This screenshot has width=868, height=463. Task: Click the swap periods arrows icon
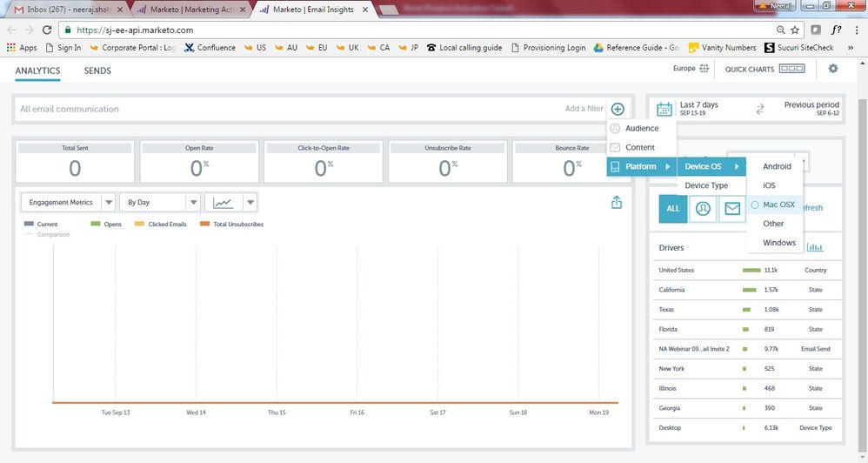coord(759,109)
